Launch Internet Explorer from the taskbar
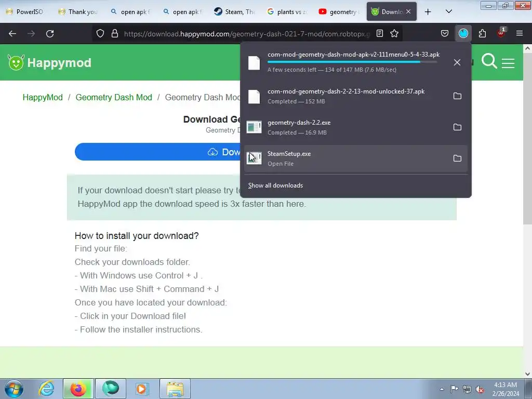Image resolution: width=532 pixels, height=399 pixels. tap(46, 389)
